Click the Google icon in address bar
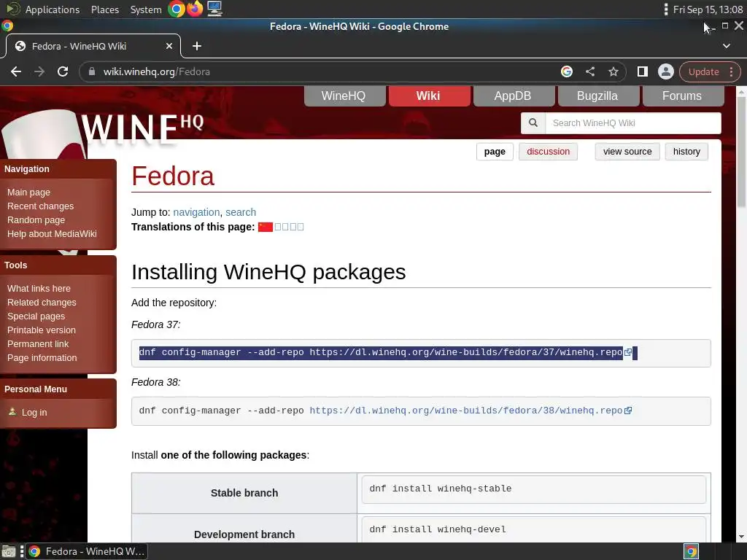The width and height of the screenshot is (747, 560). tap(566, 71)
